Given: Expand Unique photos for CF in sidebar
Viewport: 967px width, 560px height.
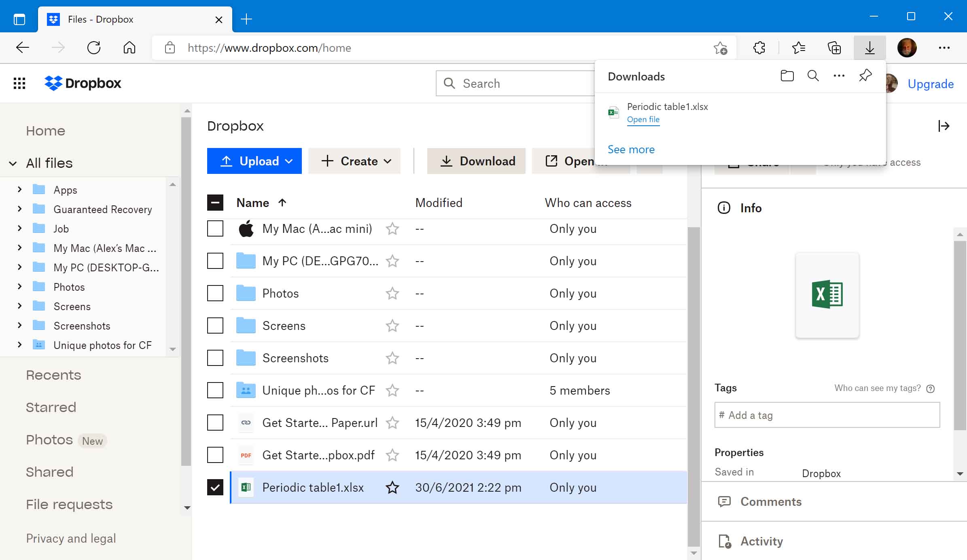Looking at the screenshot, I should (19, 344).
